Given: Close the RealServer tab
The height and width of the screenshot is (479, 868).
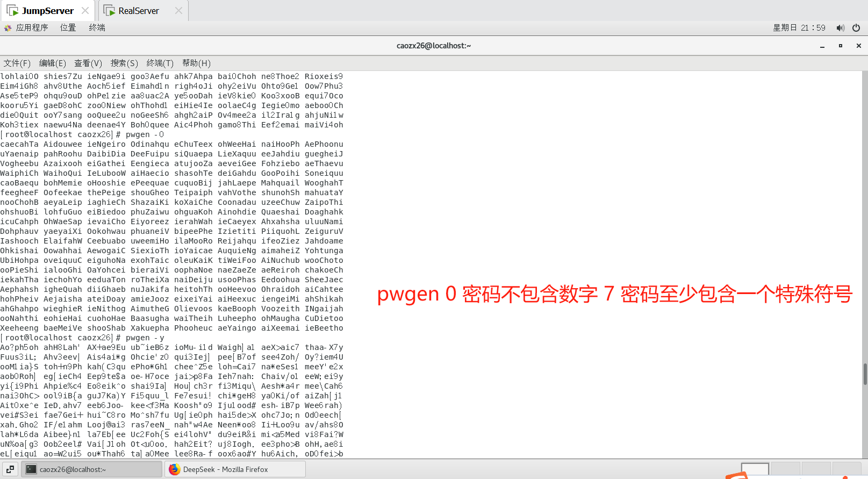Looking at the screenshot, I should point(178,11).
